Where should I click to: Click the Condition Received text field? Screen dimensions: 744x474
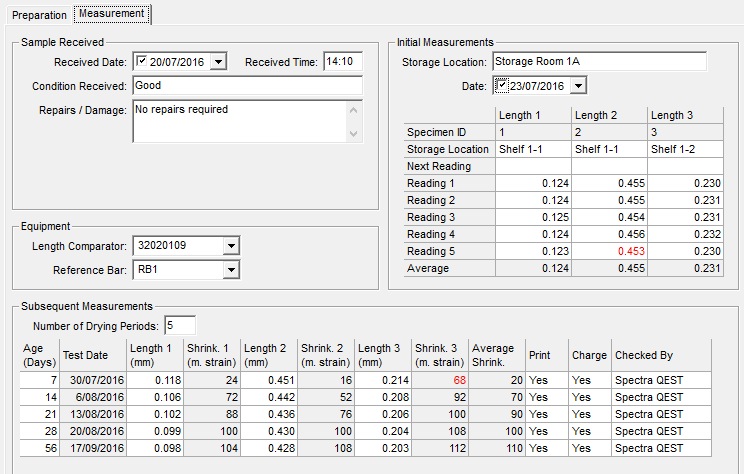coord(246,86)
